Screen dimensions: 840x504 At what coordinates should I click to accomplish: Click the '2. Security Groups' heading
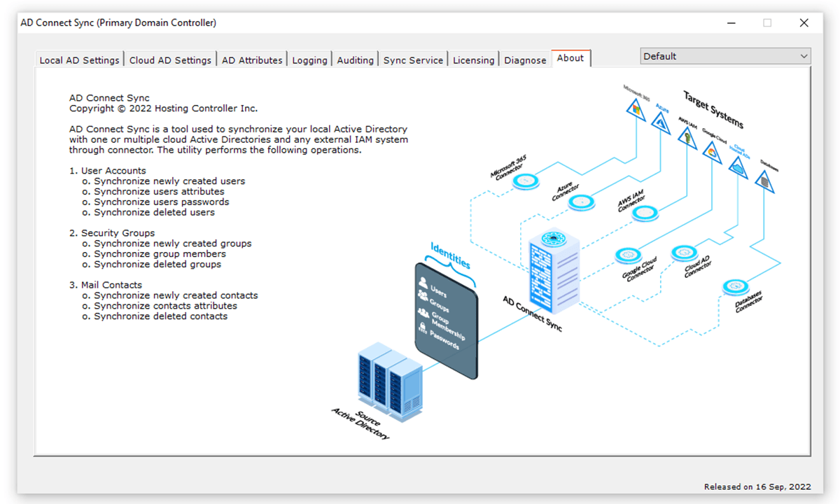point(112,233)
